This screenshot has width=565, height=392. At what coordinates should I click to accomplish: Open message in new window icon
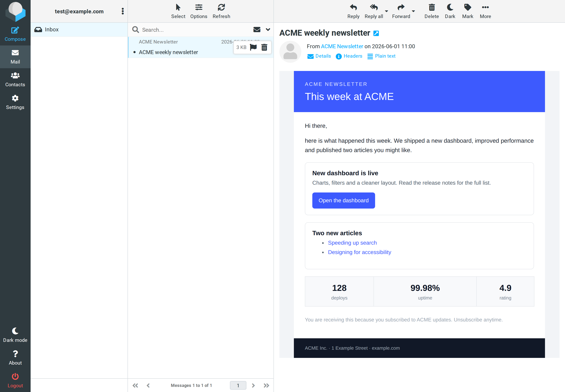click(376, 33)
